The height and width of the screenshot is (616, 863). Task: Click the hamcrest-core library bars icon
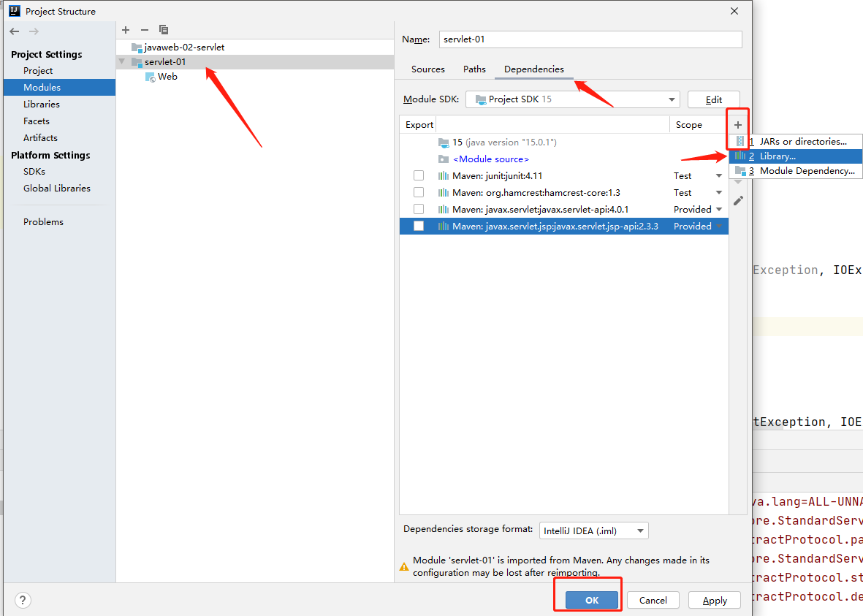click(x=443, y=193)
